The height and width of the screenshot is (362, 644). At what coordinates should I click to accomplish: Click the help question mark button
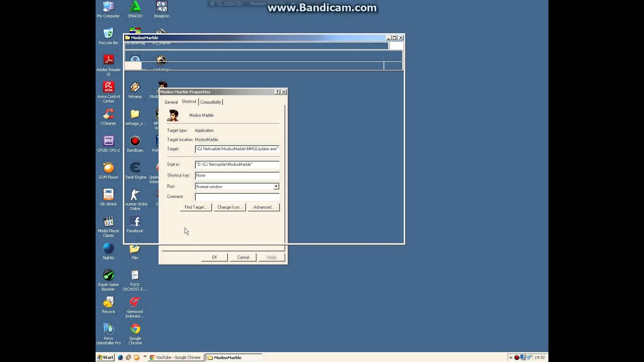coord(277,92)
